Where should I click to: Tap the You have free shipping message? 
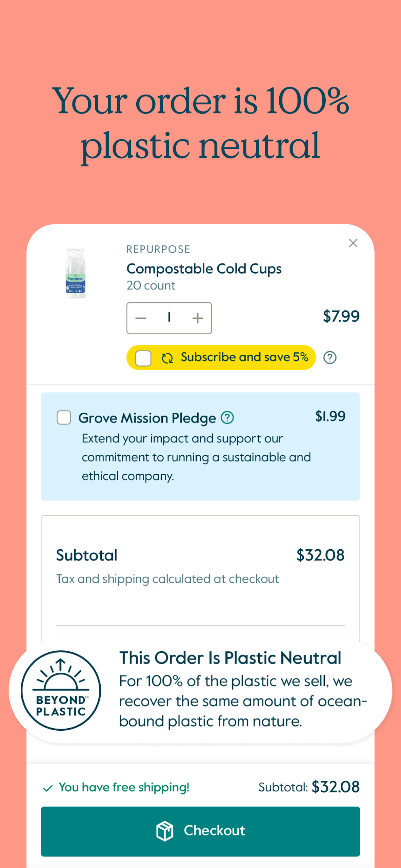[124, 787]
